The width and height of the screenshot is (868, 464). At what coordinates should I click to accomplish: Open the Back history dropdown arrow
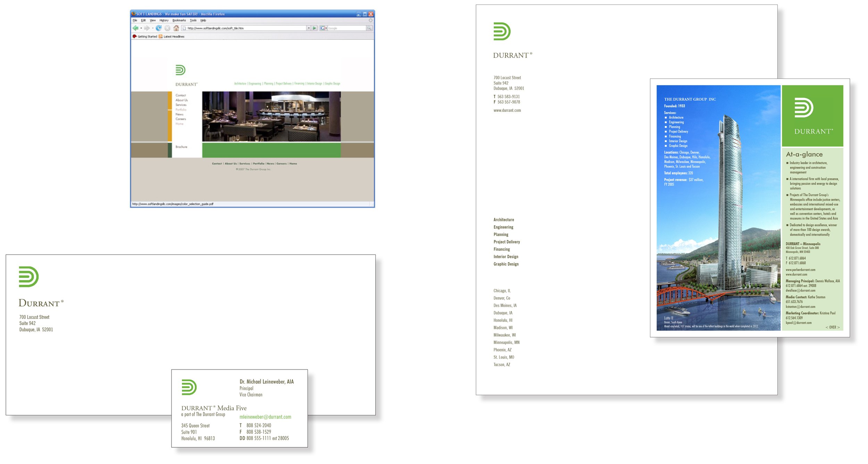[x=141, y=28]
